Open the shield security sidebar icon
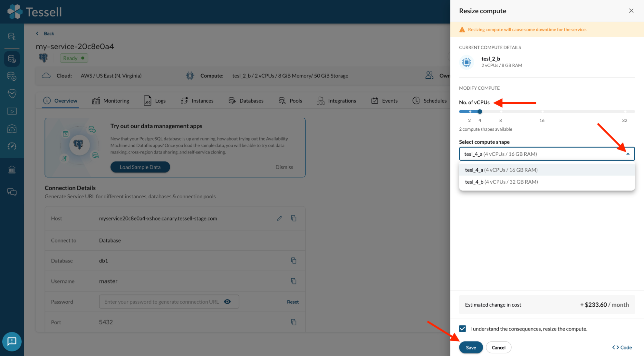 click(x=12, y=94)
